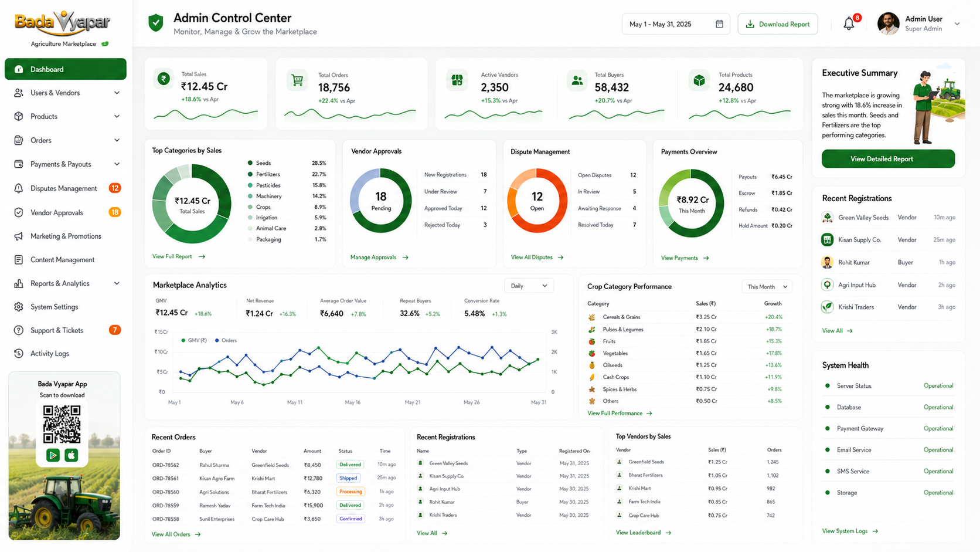
Task: Click the Total Buyers people icon
Action: (577, 80)
